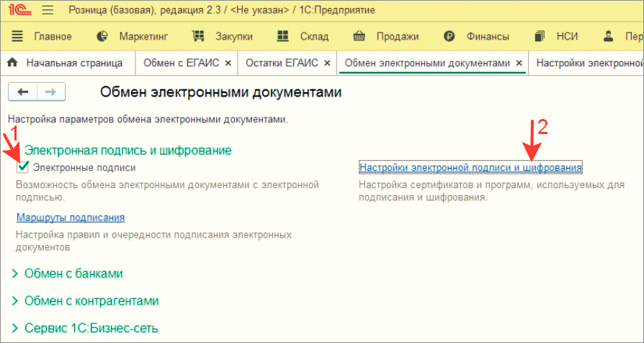Open the sections menu icon before Главное
644x343 pixels.
(17, 37)
